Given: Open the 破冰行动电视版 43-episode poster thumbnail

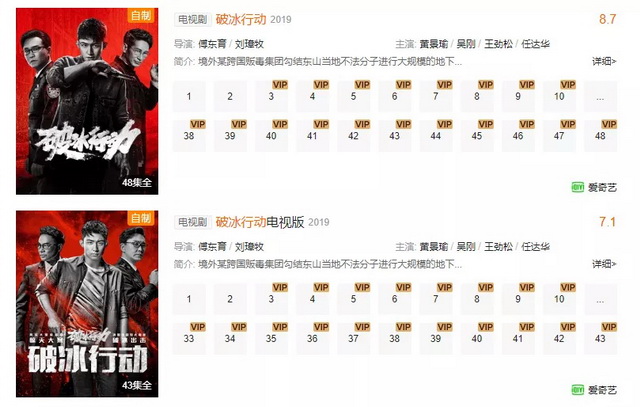Looking at the screenshot, I should click(x=87, y=304).
